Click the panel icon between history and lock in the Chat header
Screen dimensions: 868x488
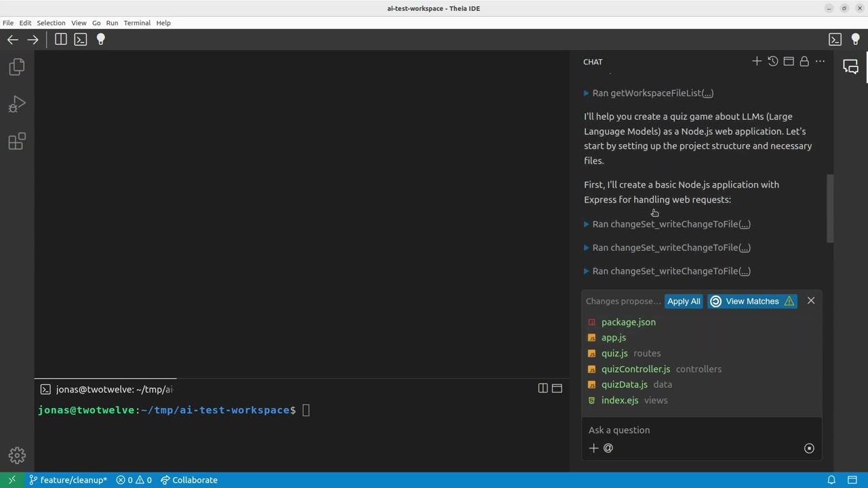point(789,62)
